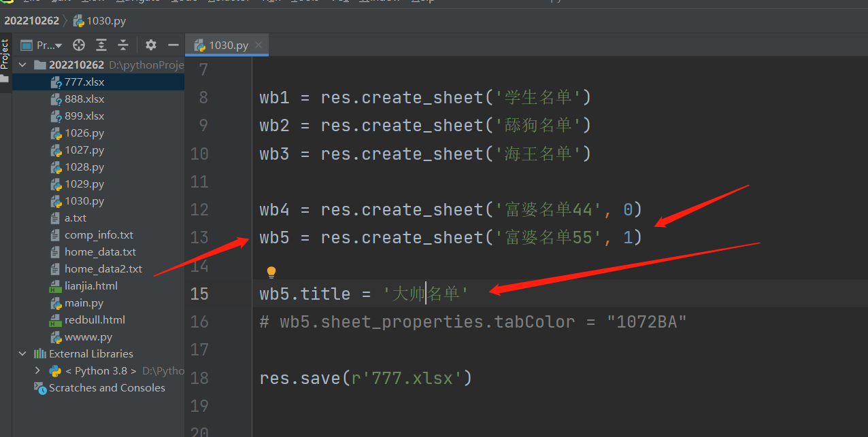The image size is (868, 437).
Task: Click on 'wb1' code at line 8
Action: point(275,97)
